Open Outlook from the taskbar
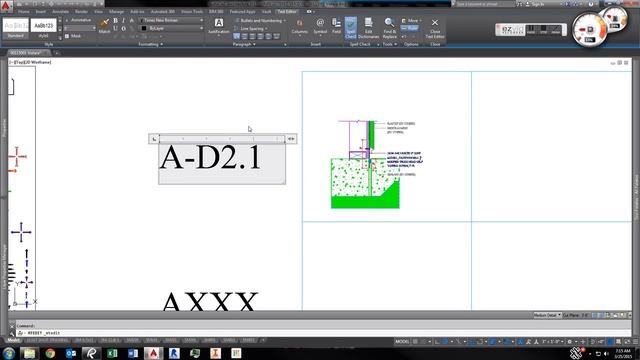 click(x=71, y=353)
